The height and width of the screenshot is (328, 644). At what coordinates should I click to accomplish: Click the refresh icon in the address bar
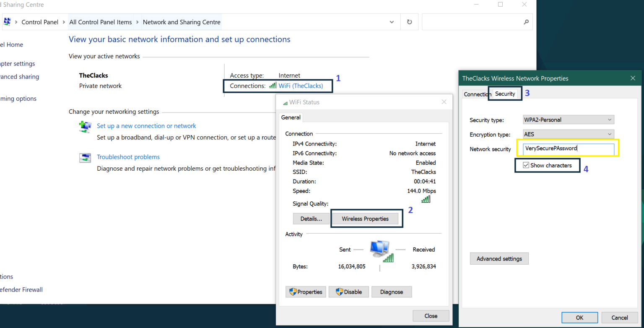409,22
